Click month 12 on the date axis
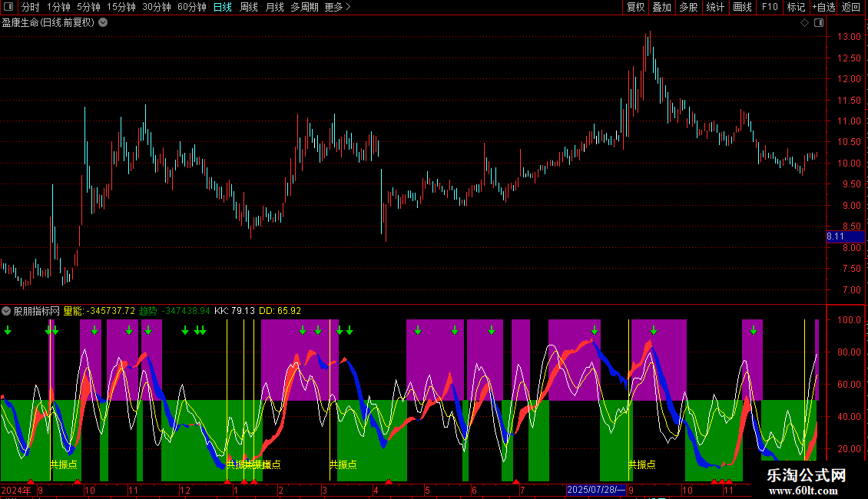Image resolution: width=868 pixels, height=499 pixels. [185, 490]
